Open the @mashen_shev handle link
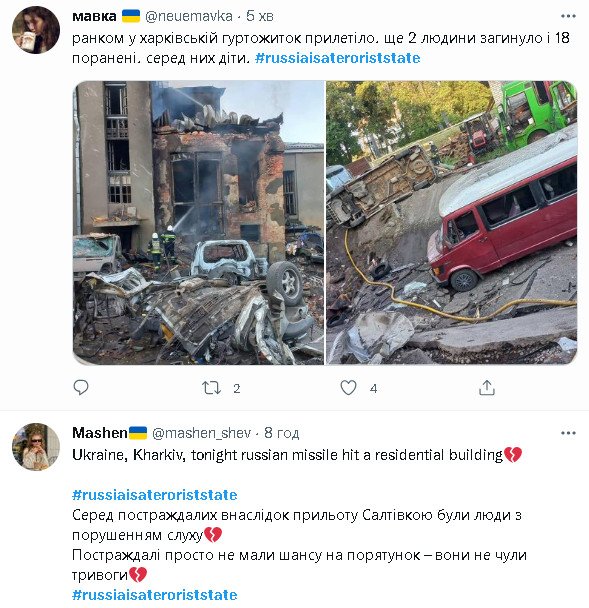Viewport: 589px width, 608px height. pos(201,433)
